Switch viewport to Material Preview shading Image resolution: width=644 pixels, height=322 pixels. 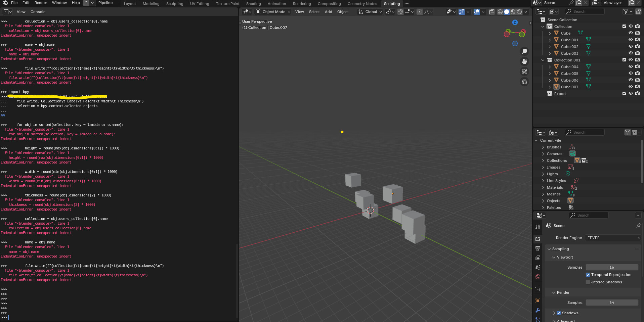tap(513, 12)
